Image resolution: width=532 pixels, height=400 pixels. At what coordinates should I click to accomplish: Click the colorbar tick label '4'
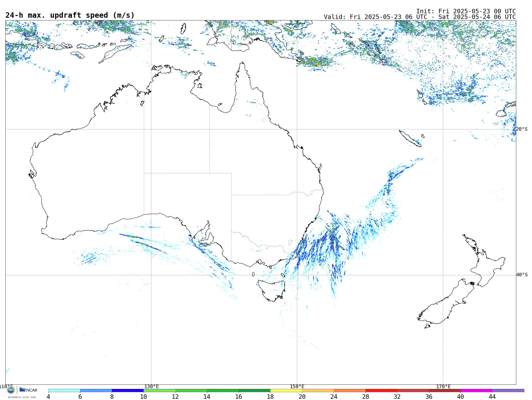(x=49, y=397)
